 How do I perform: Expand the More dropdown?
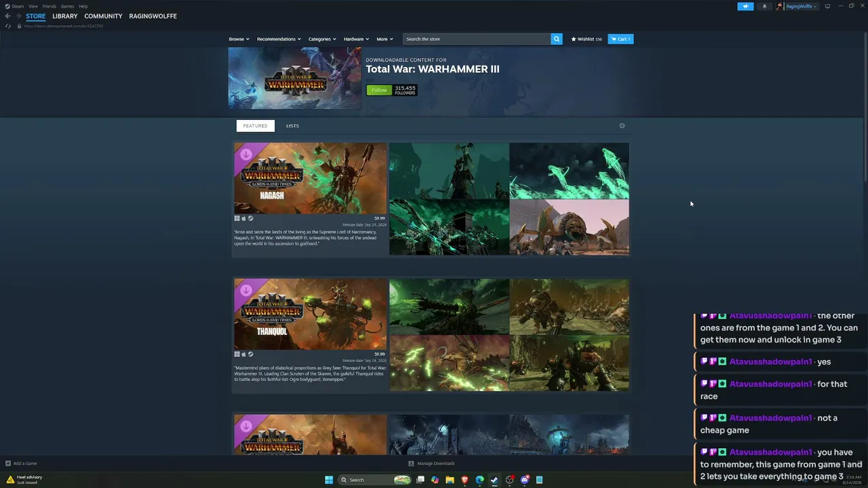[x=384, y=39]
